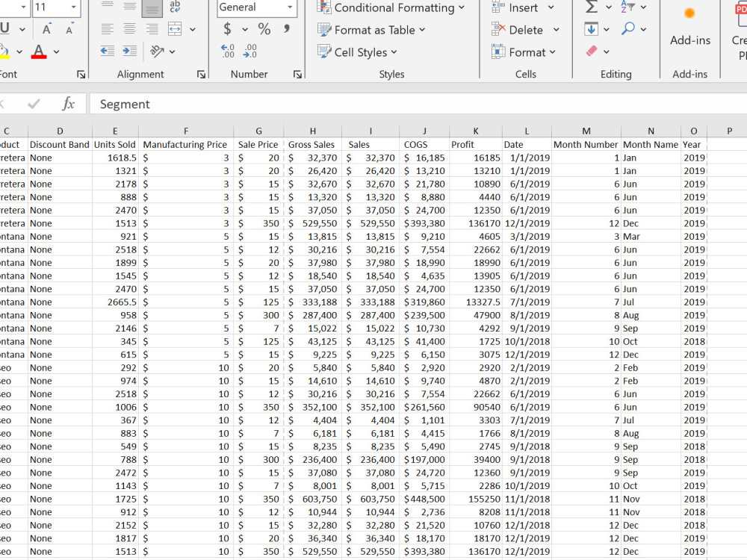Click Increase Decimal icon
The width and height of the screenshot is (747, 560).
(228, 51)
